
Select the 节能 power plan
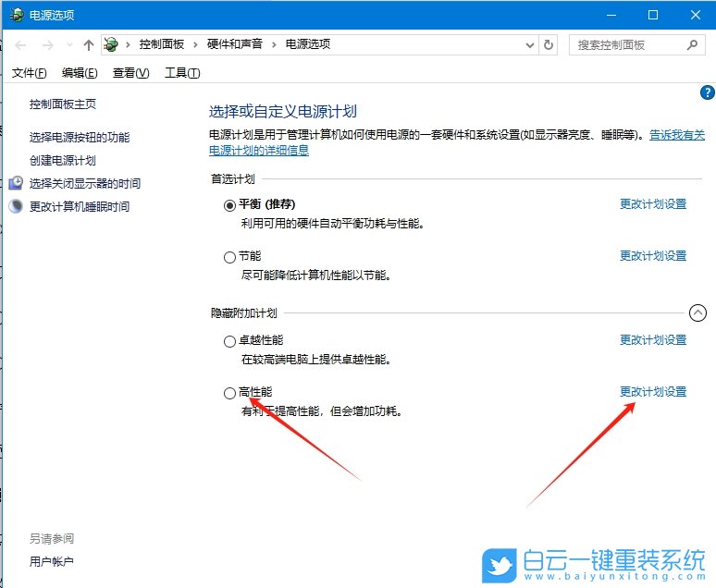229,257
